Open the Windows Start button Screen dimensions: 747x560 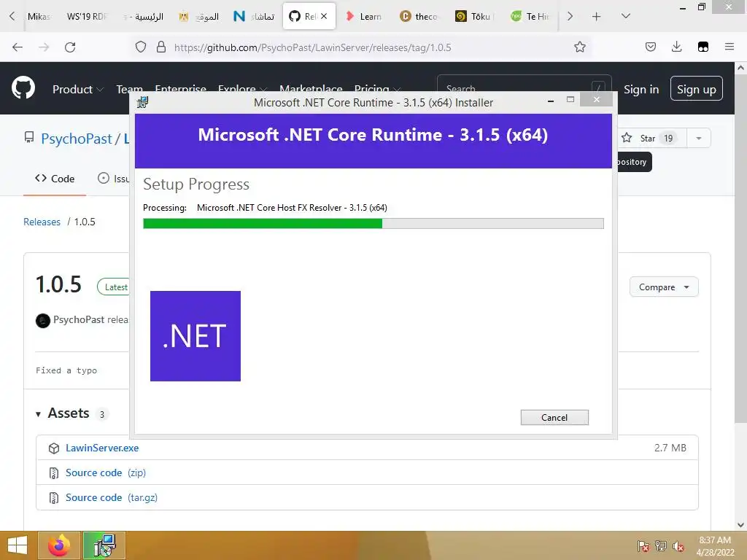pos(18,545)
